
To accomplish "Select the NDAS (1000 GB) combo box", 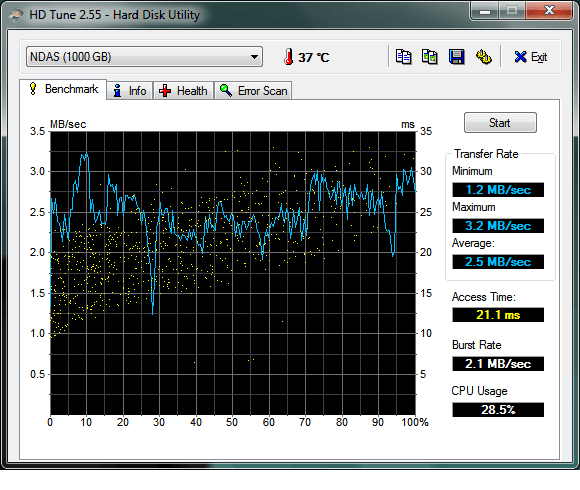I will (144, 57).
